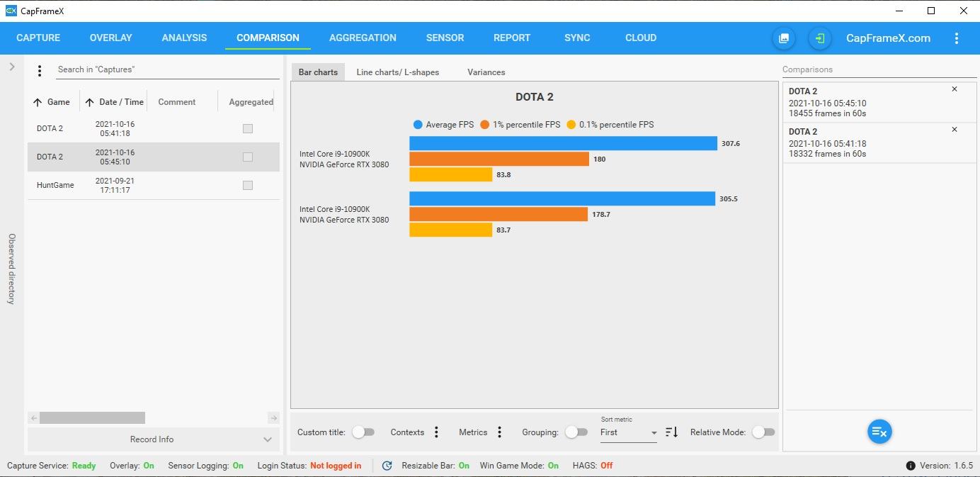The width and height of the screenshot is (980, 477).
Task: Select DOTA 2 capture dated 05:41:18
Action: pyautogui.click(x=154, y=129)
